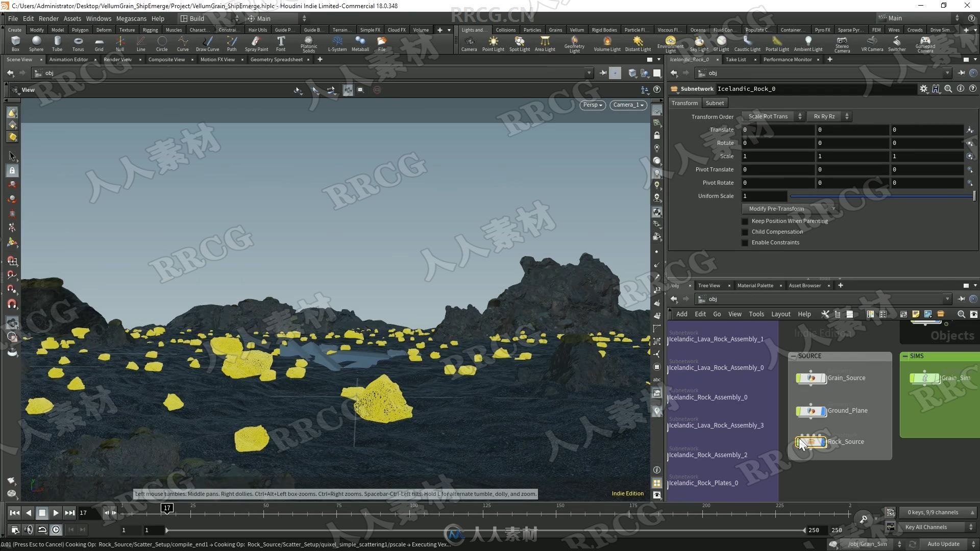The width and height of the screenshot is (980, 551).
Task: Enable Child Compensation checkbox
Action: point(745,232)
